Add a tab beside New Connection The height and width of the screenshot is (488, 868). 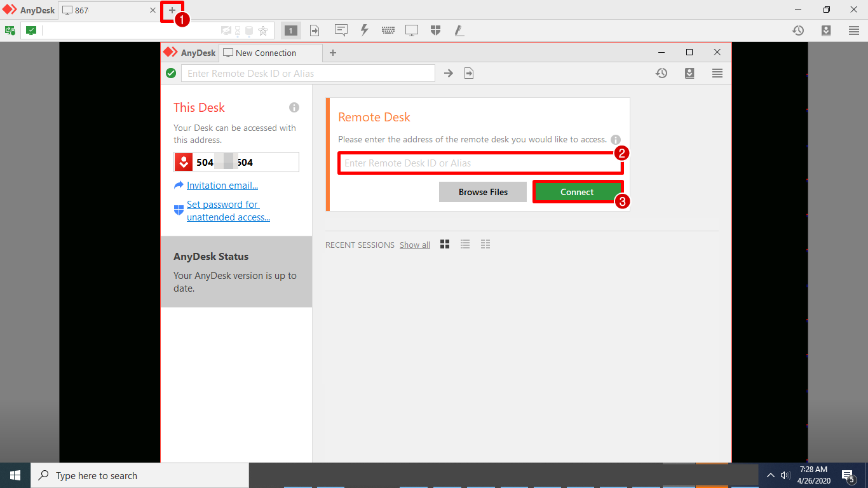tap(333, 53)
